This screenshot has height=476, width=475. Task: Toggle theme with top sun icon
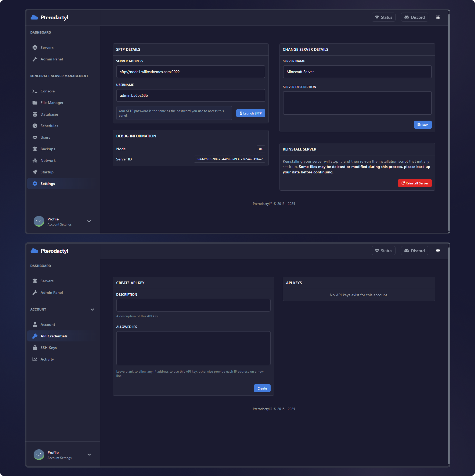[438, 17]
